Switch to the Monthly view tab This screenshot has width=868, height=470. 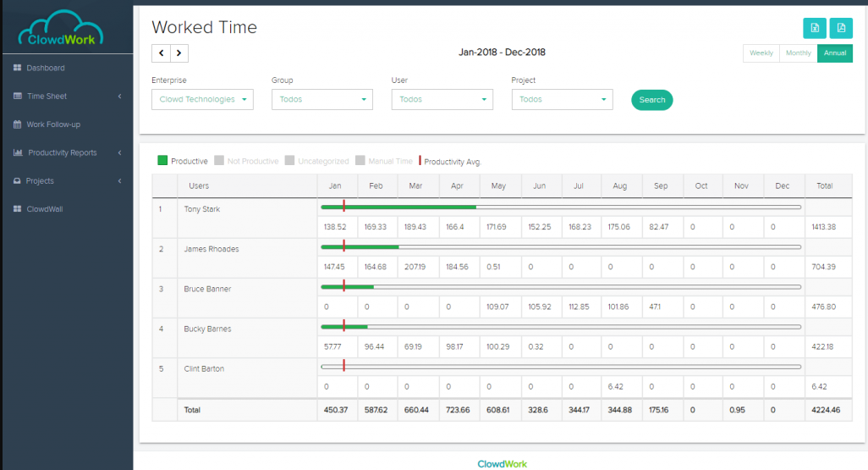pos(798,53)
